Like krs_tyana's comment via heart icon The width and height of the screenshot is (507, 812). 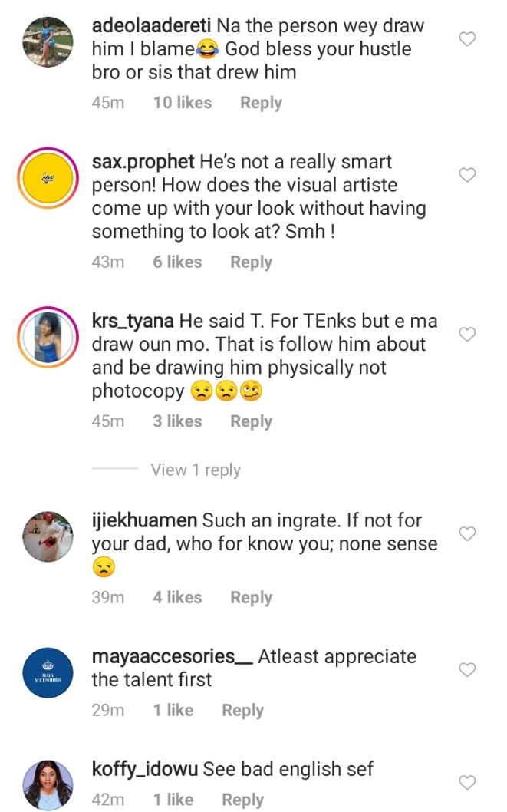click(x=467, y=335)
